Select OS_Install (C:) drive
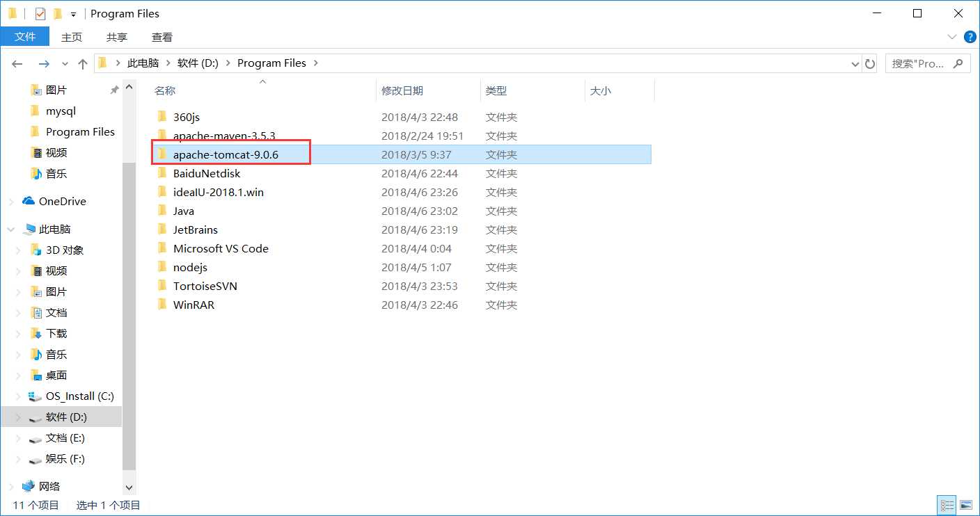This screenshot has width=980, height=516. coord(79,396)
